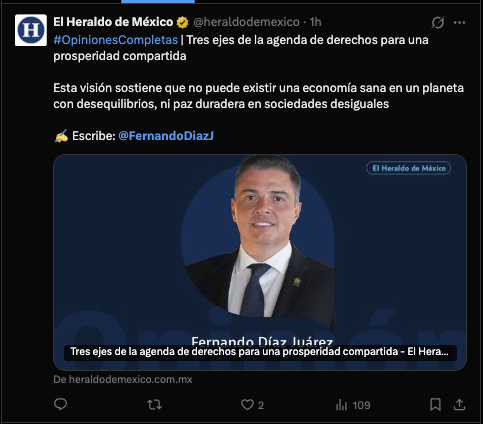Click the gold verified badge
This screenshot has height=424, width=483.
[x=182, y=22]
